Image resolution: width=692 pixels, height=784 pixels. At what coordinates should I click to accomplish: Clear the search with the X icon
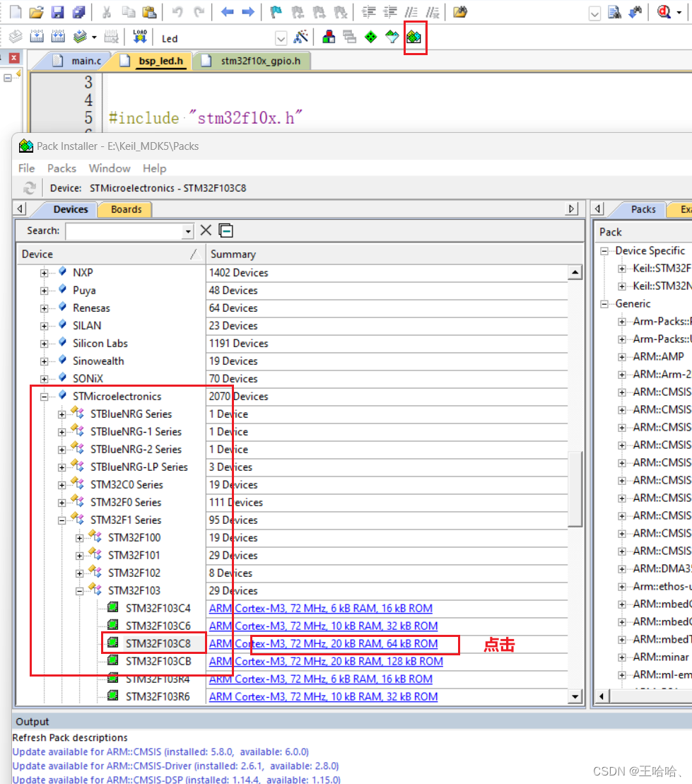click(206, 230)
